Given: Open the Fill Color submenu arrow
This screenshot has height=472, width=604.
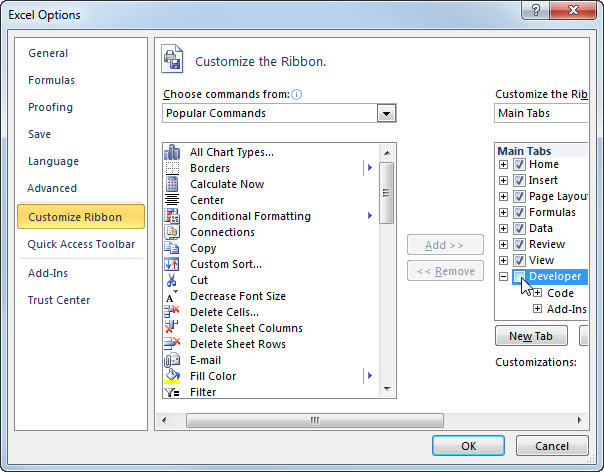Looking at the screenshot, I should (370, 376).
